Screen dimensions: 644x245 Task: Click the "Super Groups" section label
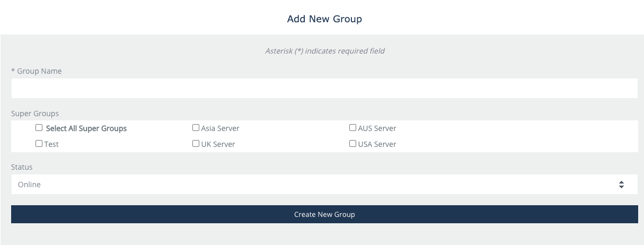[x=35, y=113]
